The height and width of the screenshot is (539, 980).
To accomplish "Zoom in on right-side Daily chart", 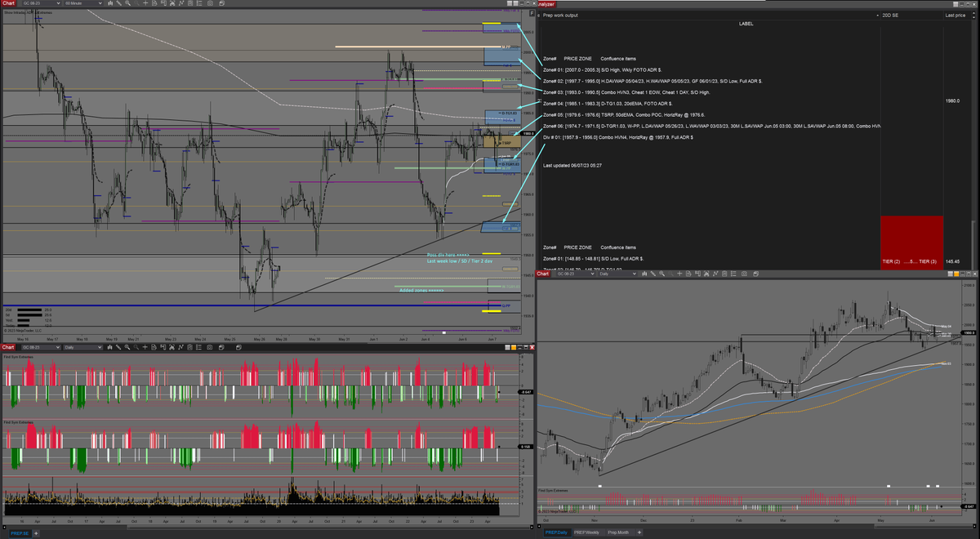I will [662, 273].
